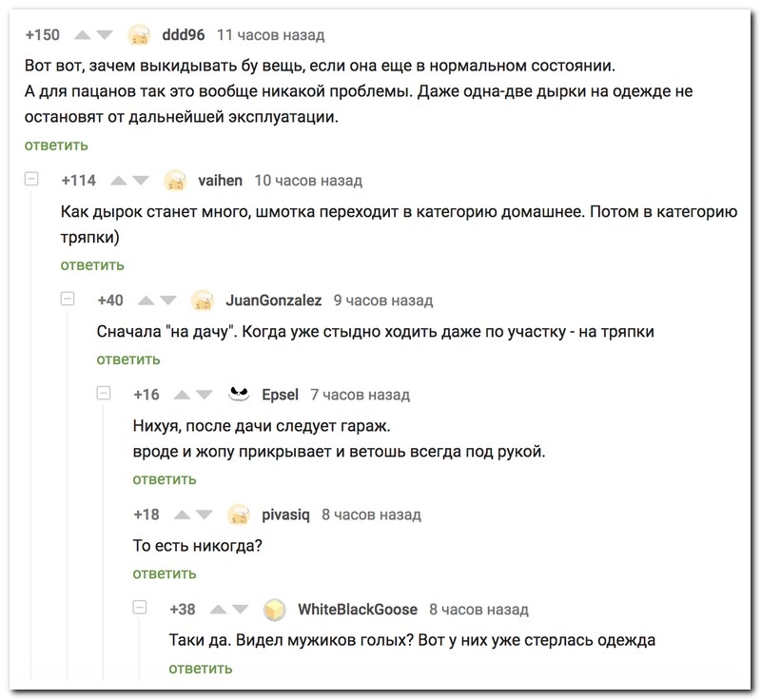The image size is (761, 700).
Task: Reply to pivasiq's comment
Action: [165, 574]
